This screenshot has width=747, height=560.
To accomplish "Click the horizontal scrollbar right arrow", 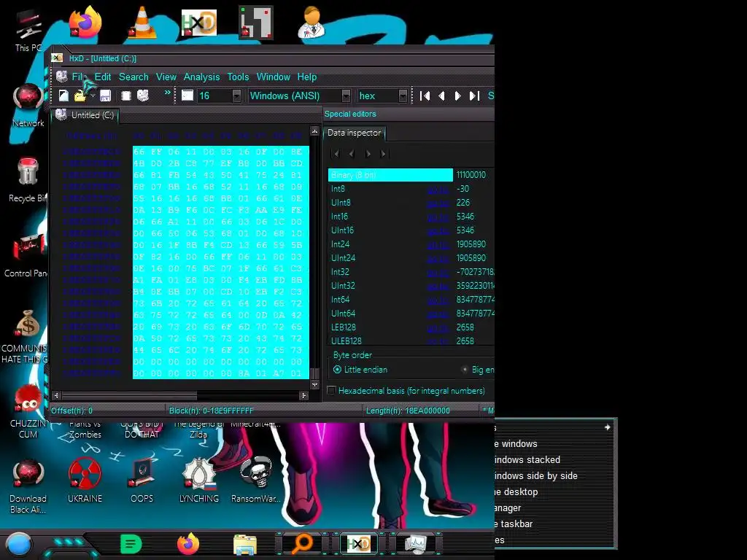I will coord(303,395).
